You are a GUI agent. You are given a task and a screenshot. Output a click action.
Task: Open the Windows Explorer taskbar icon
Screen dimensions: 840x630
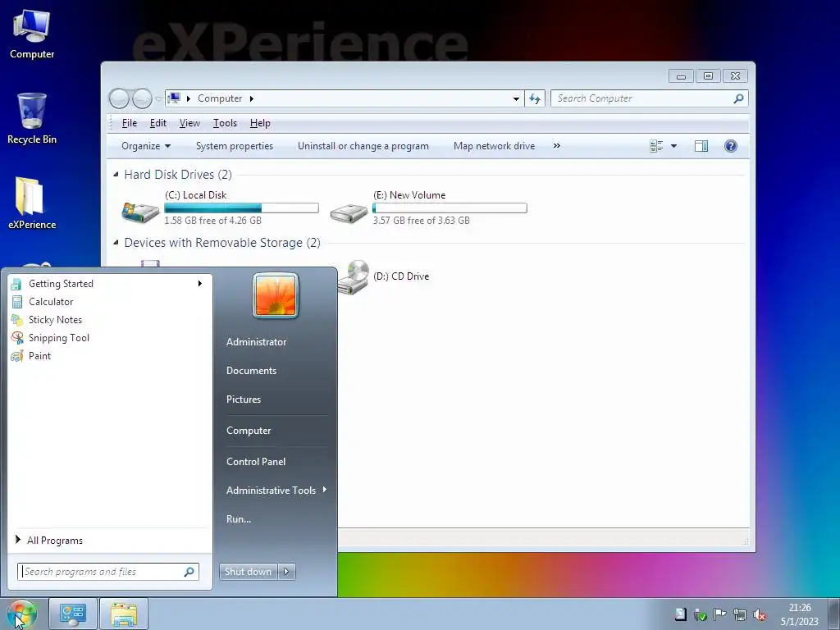coord(124,614)
